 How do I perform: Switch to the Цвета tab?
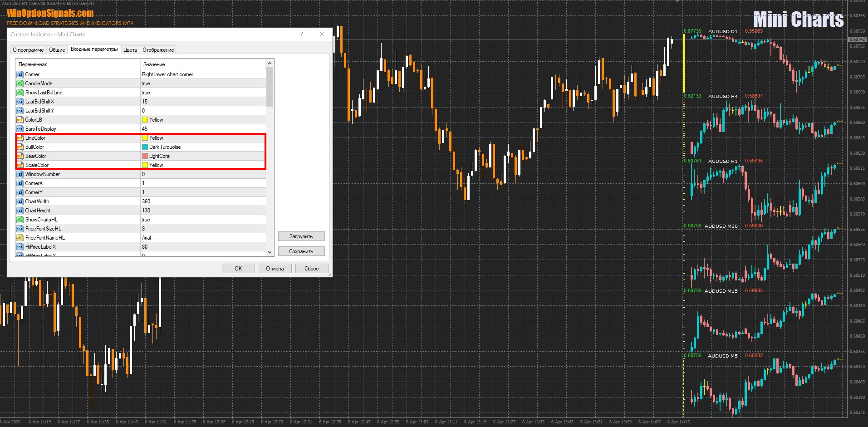[x=130, y=50]
